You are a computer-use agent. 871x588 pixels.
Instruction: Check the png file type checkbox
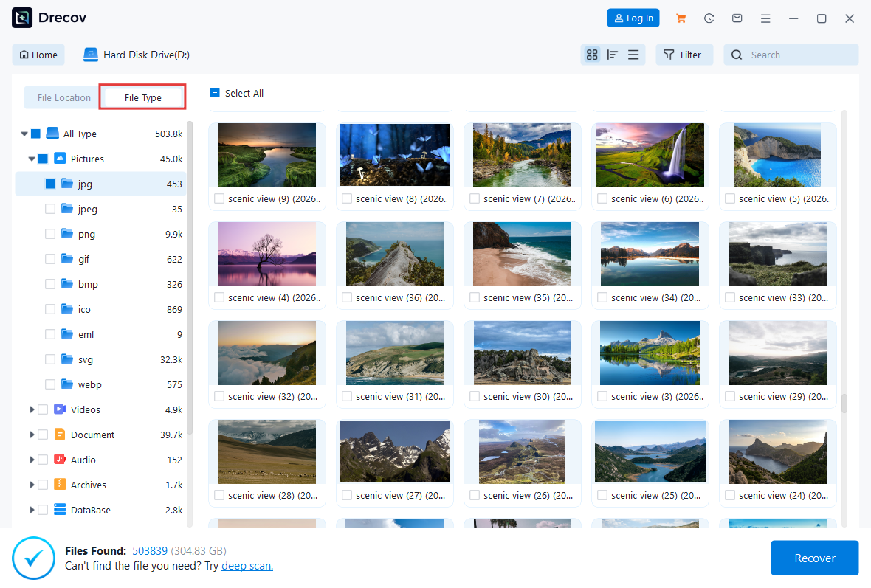point(50,234)
